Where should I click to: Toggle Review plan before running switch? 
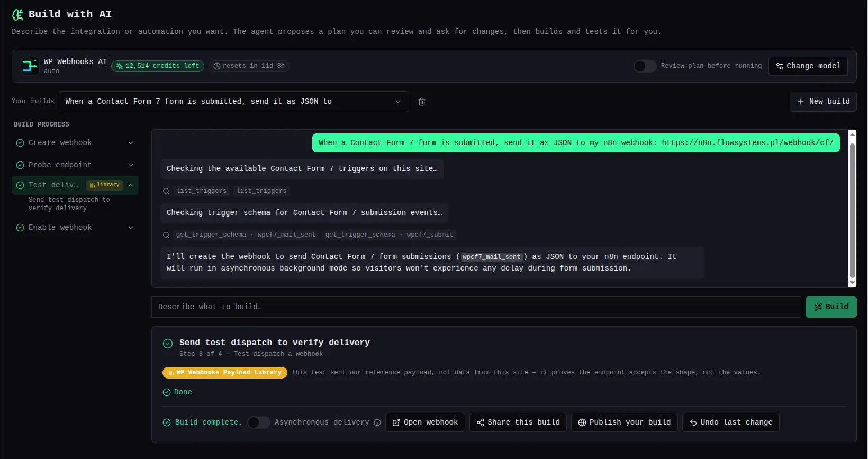[x=645, y=66]
